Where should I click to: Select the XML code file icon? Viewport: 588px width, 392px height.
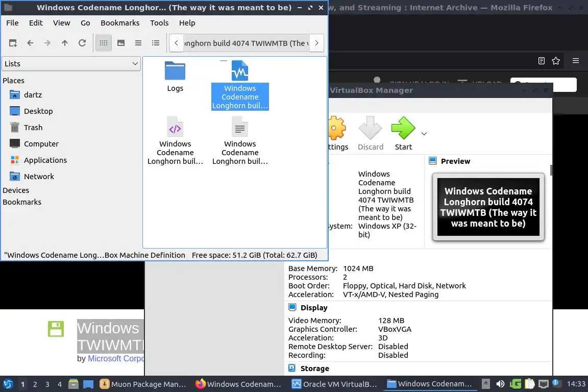tap(175, 127)
